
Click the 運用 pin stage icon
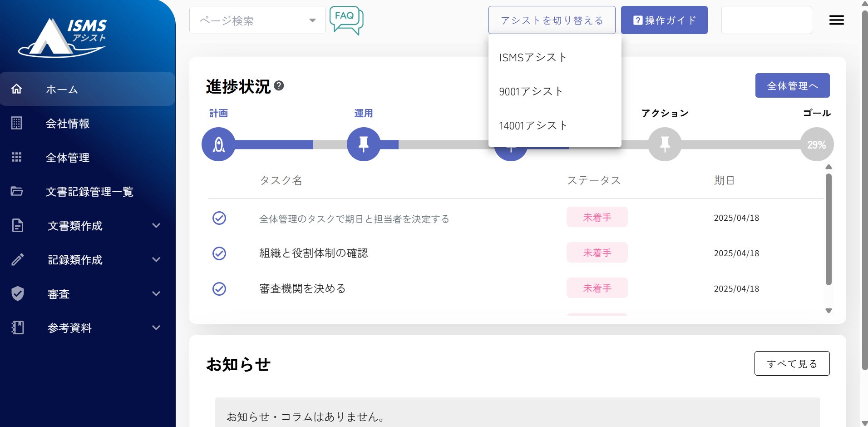tap(363, 144)
